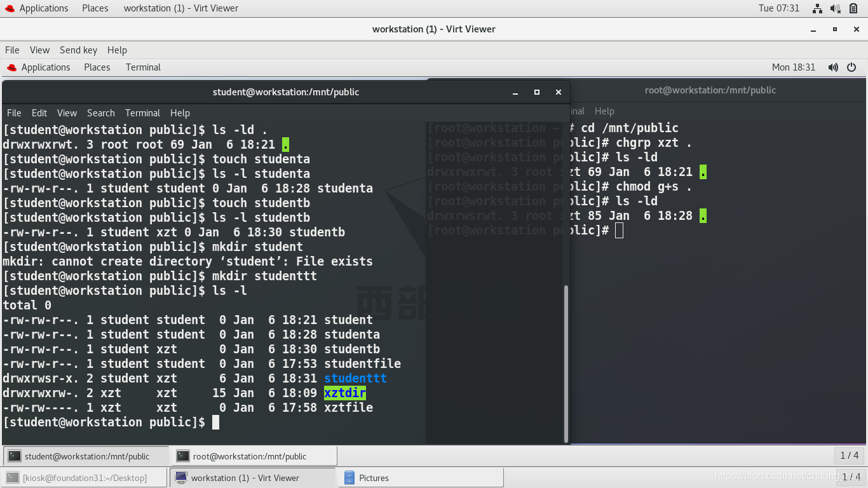Click 'cd /mnt/public' in root terminal
Image resolution: width=868 pixels, height=488 pixels.
(x=630, y=128)
